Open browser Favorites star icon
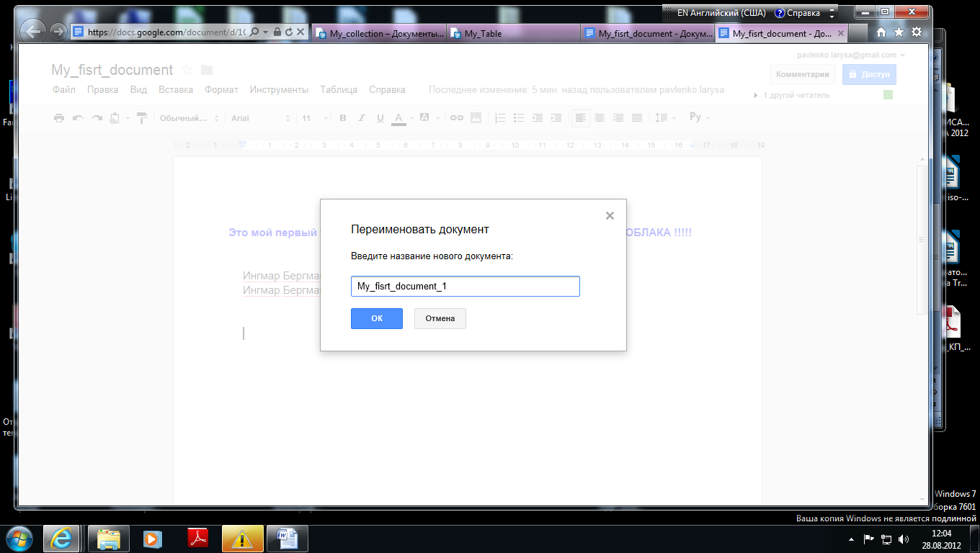980x553 pixels. click(x=899, y=32)
